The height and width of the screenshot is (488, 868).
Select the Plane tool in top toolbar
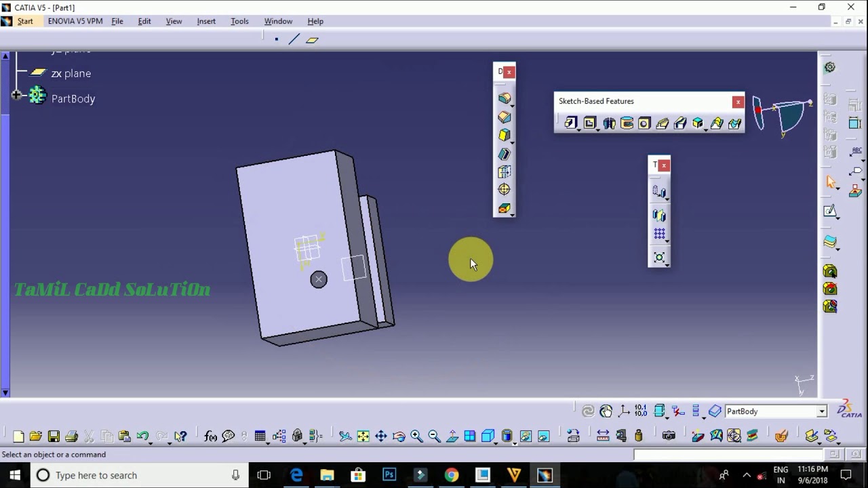(x=312, y=39)
